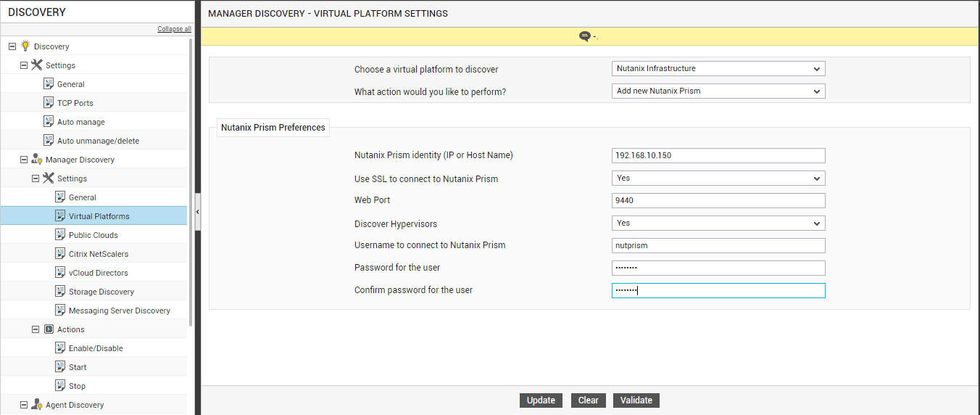The image size is (980, 415).
Task: Click the wrench icon next to top Settings
Action: coord(37,65)
